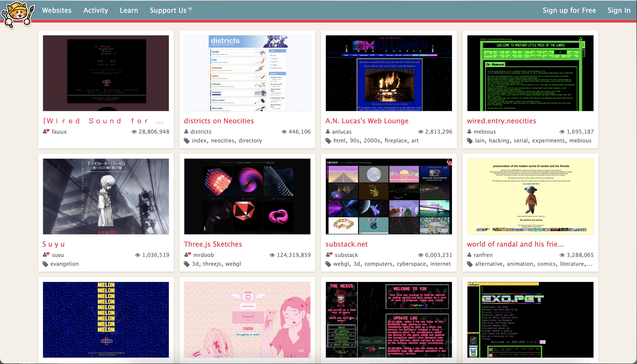
Task: Open THE NEXUS Y2K site thumbnail
Action: (389, 320)
